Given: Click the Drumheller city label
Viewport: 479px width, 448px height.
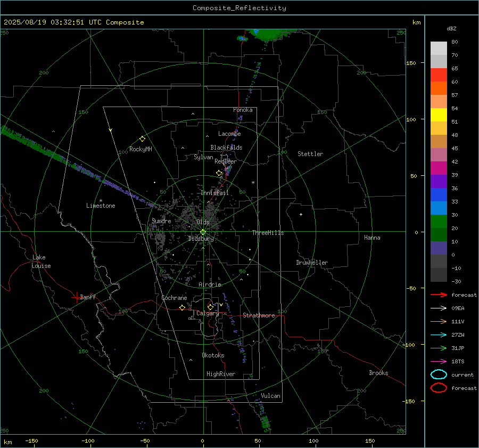Looking at the screenshot, I should [x=312, y=263].
